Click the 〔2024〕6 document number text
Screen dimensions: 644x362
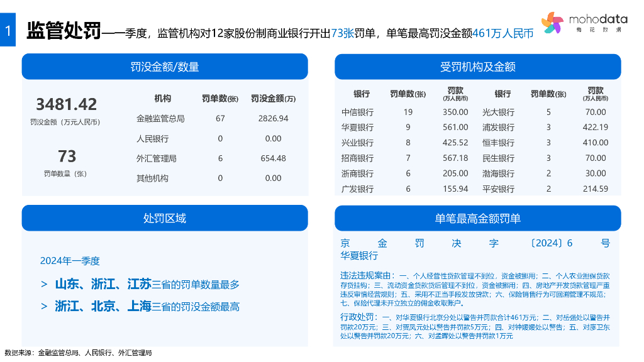(x=552, y=243)
